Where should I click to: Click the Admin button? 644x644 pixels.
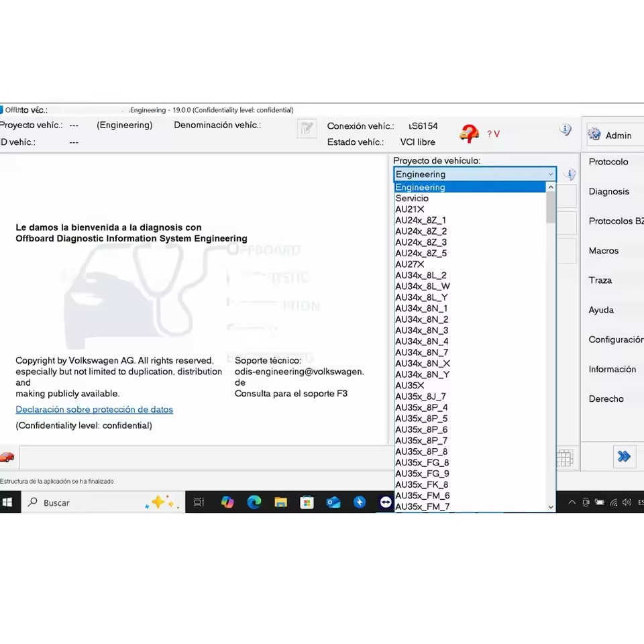point(615,135)
